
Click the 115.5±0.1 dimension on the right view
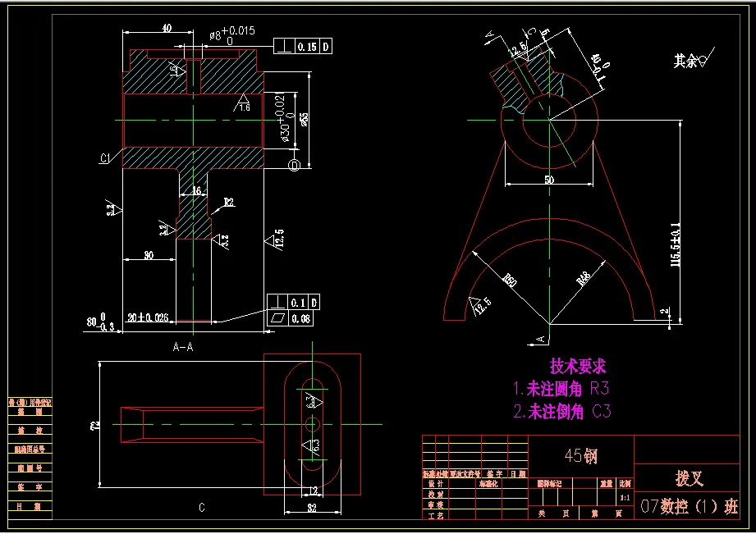pos(680,238)
